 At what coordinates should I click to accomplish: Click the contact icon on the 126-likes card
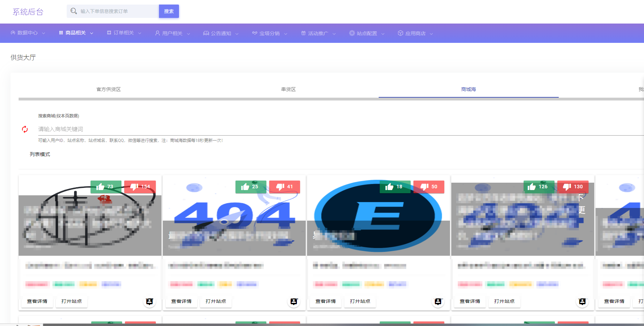pos(582,301)
